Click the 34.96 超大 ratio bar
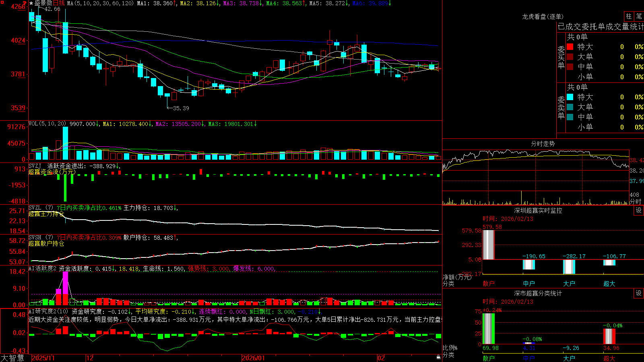Viewport: 644px width, 362px height. [609, 336]
